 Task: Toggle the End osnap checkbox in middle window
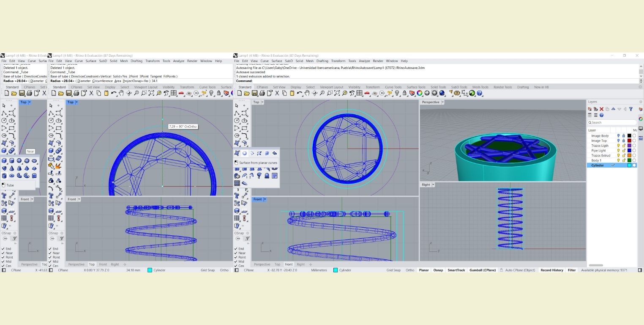(51, 249)
